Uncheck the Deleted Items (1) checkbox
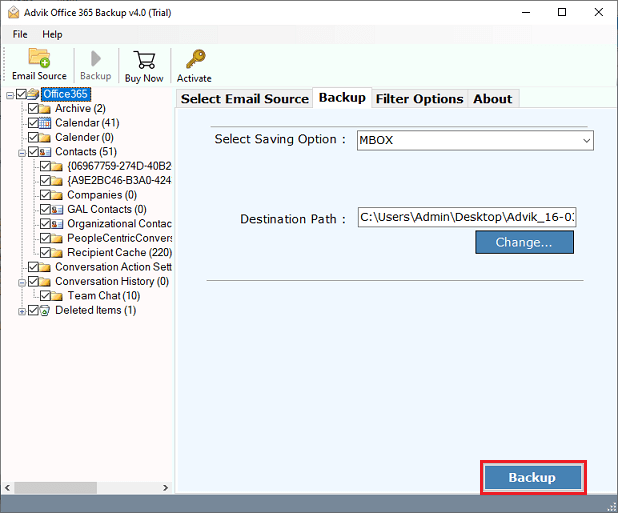 tap(34, 310)
